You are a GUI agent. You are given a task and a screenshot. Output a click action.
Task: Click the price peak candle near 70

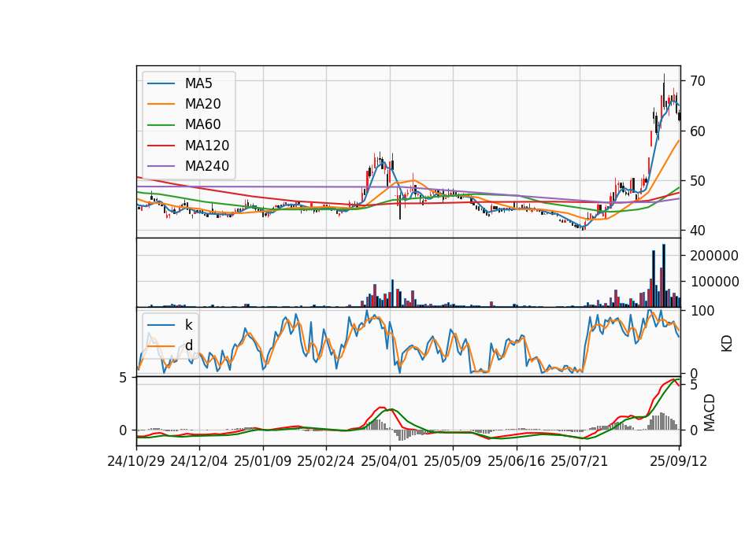tap(664, 93)
